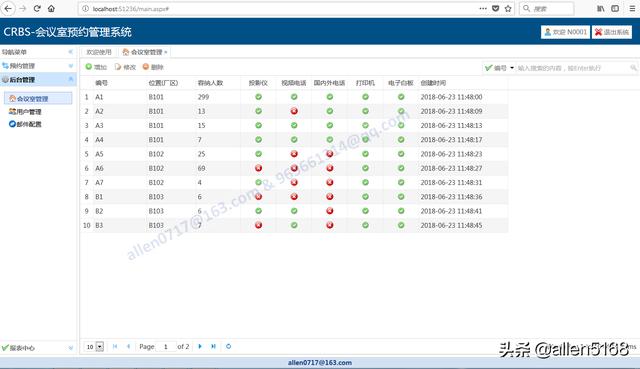Click the allen0717@163.com footer link
The height and width of the screenshot is (369, 640).
point(320,362)
